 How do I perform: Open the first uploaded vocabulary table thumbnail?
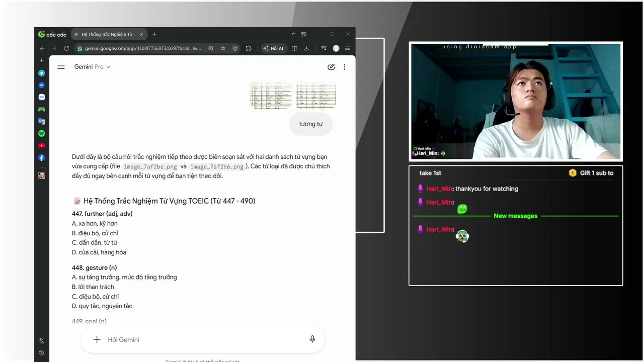271,95
